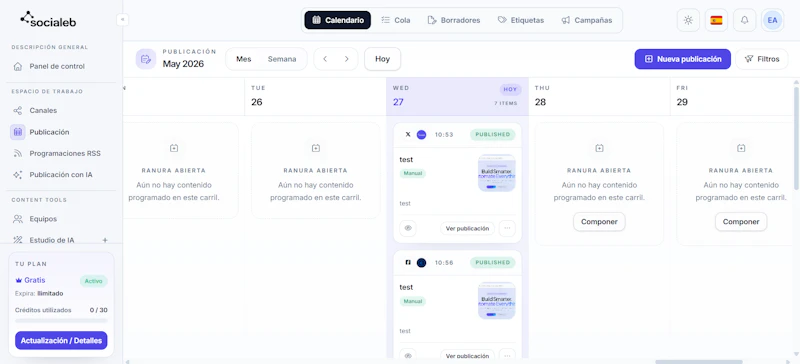
Task: Open the thumbnail image of the 10:53 post
Action: 497,173
